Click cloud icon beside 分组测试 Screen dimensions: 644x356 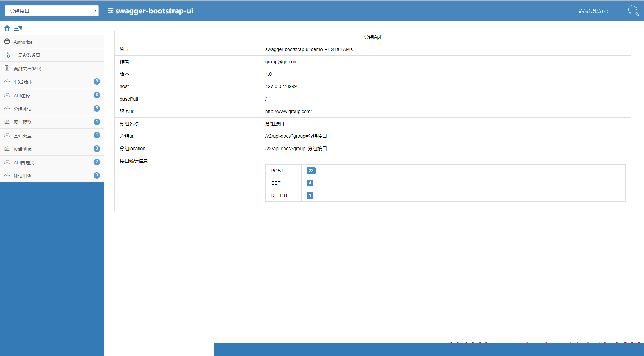[x=7, y=108]
